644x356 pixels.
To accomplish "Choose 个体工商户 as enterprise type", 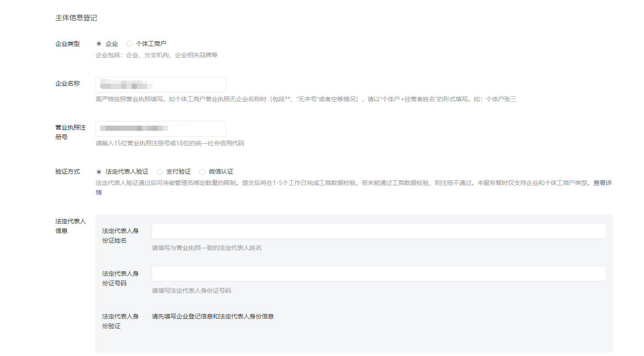I will point(129,44).
